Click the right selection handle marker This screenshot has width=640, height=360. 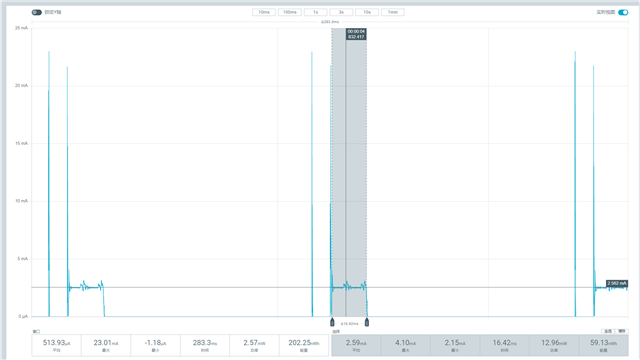[x=367, y=322]
